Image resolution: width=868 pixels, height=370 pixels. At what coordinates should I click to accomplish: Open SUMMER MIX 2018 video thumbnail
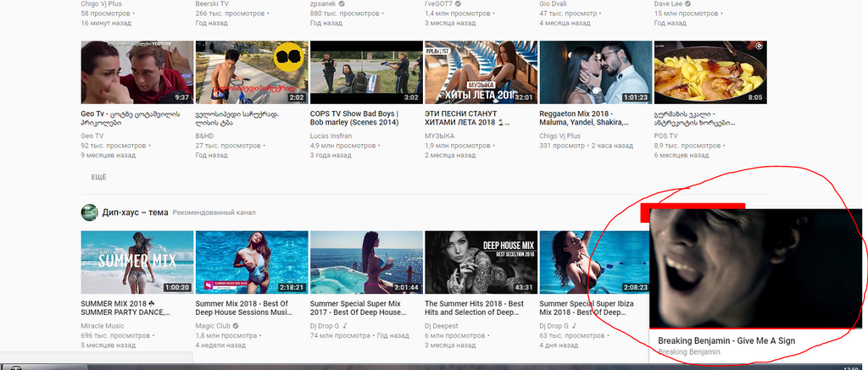point(136,262)
